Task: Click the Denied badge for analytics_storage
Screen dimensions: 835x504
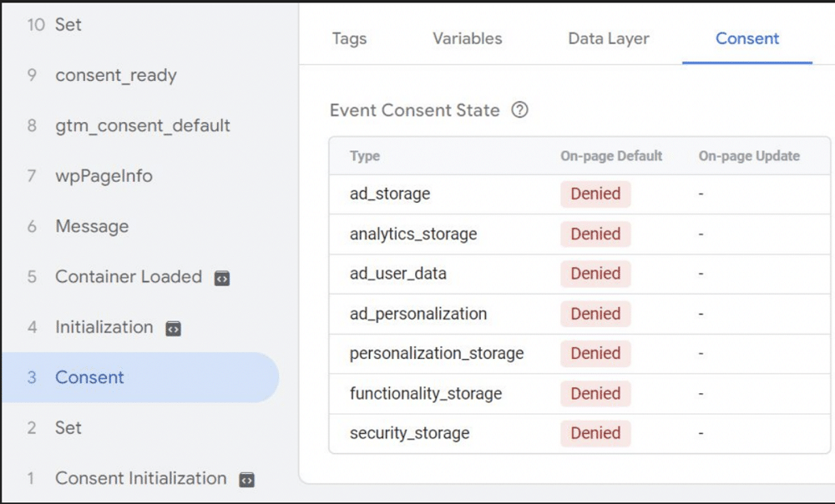Action: 595,234
